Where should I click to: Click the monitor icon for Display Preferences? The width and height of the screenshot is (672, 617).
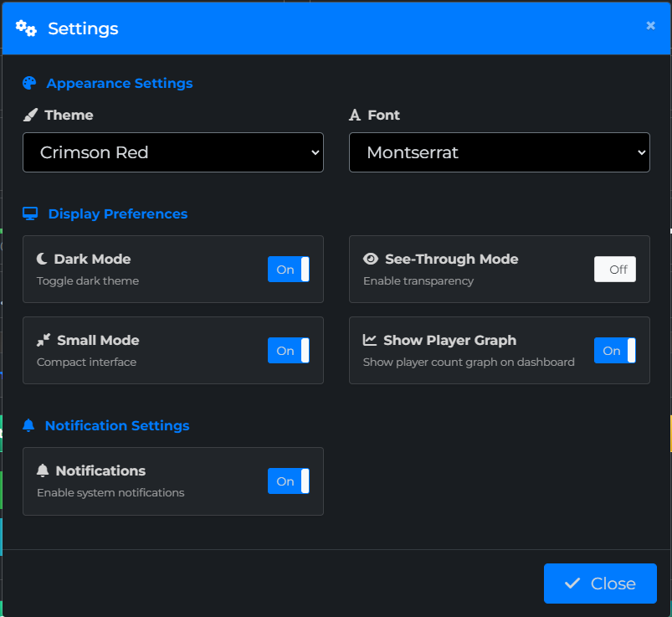[x=30, y=213]
